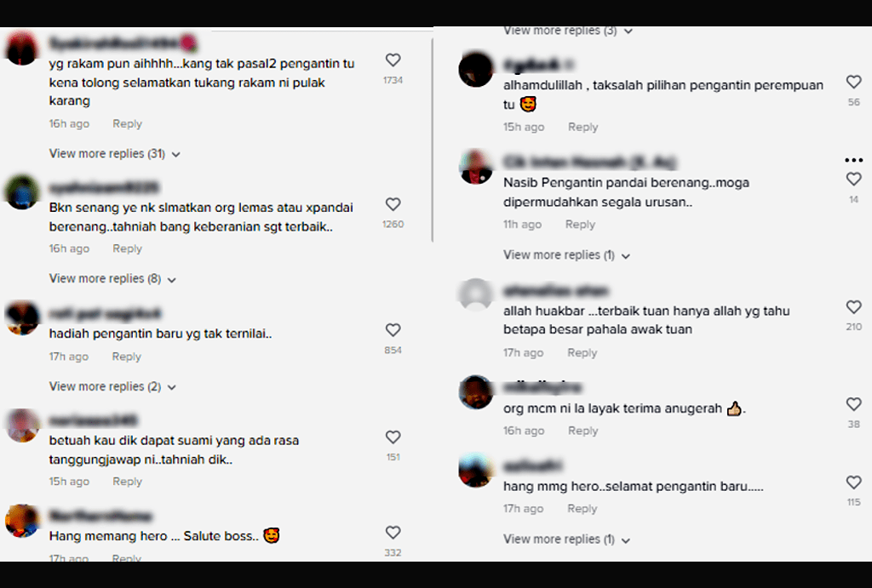Heart the 'Nasib Pengantin pandai berenang' comment
Screen dimensions: 872x588
tap(853, 179)
